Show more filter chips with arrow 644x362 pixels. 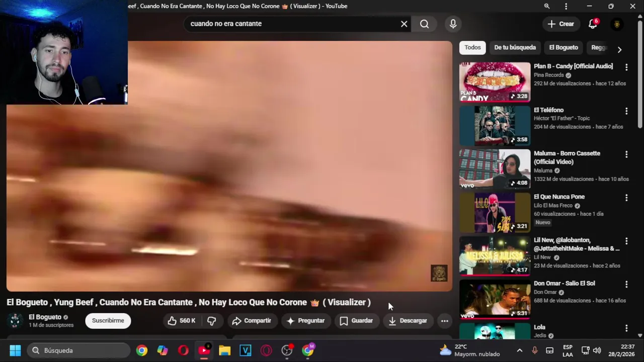coord(619,49)
